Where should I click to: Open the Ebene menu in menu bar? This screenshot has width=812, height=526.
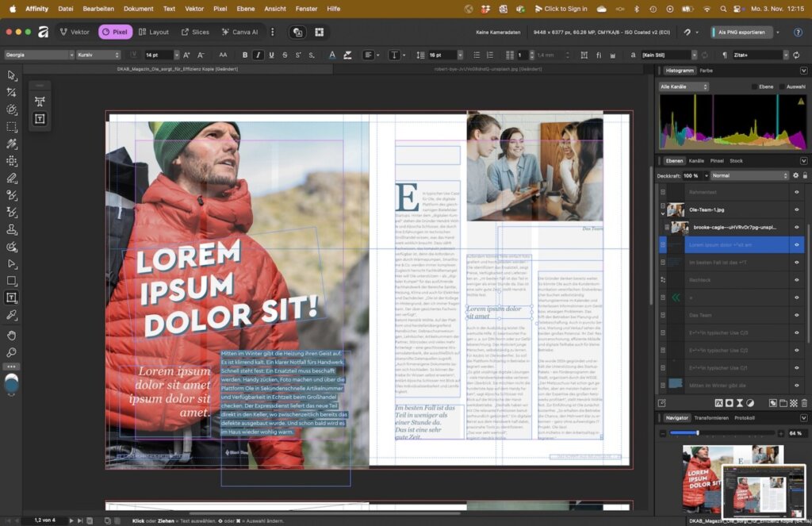click(x=247, y=9)
